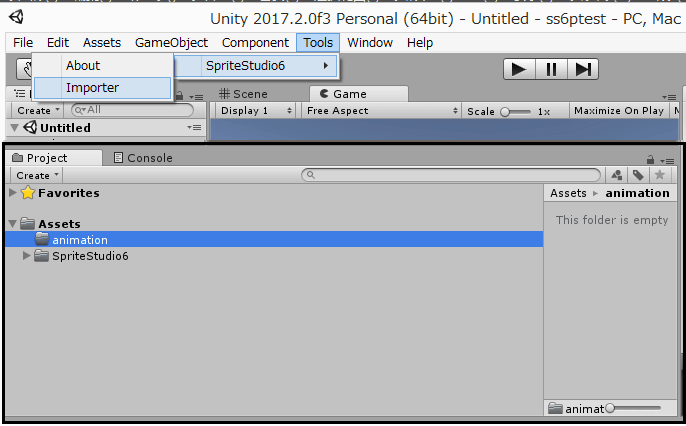Choose About from the SpriteStudio6 submenu
Viewport: 686px width, 426px height.
(103, 66)
